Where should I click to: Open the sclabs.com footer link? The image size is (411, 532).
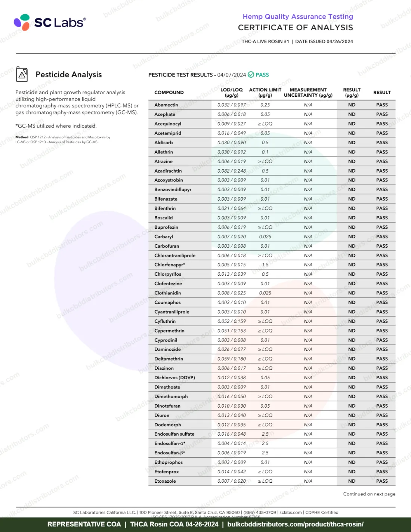click(x=291, y=513)
